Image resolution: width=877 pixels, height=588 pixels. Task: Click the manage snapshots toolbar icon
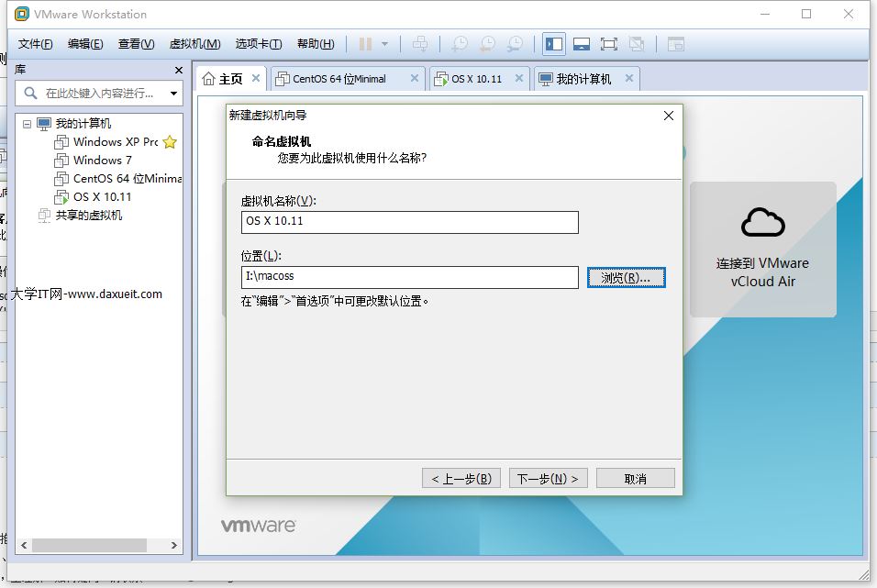[x=516, y=44]
